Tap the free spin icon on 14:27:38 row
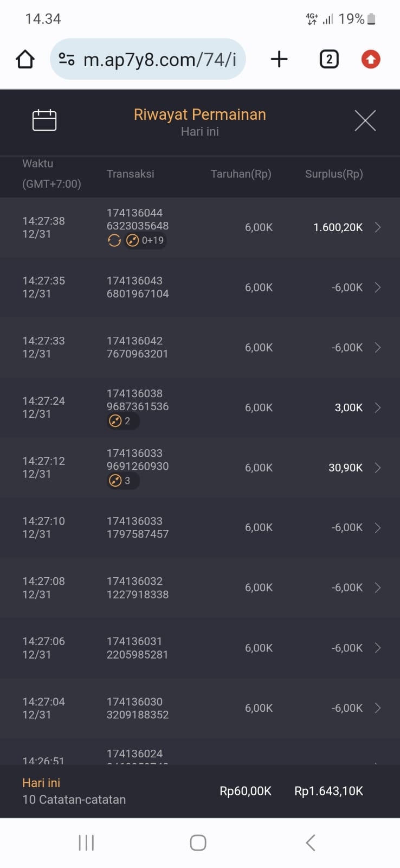Image resolution: width=400 pixels, height=868 pixels. click(114, 240)
